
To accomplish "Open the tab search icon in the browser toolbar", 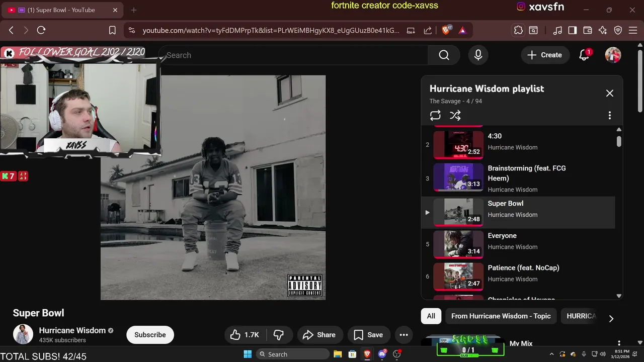I will click(x=533, y=30).
